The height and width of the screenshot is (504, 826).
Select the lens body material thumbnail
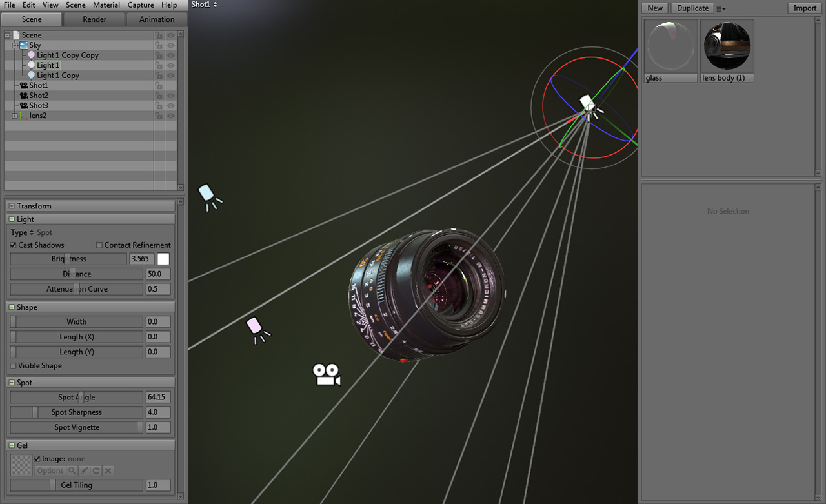[x=727, y=46]
